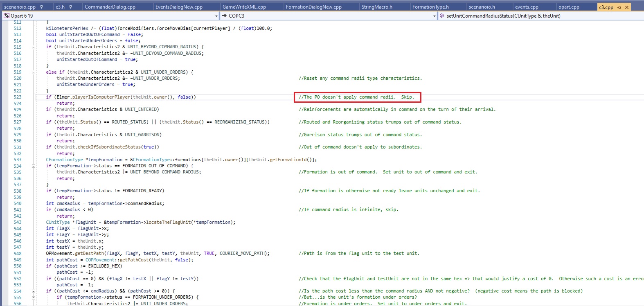Click the kilometersPerHex identifier on line 512
Image resolution: width=644 pixels, height=306 pixels.
tap(67, 28)
